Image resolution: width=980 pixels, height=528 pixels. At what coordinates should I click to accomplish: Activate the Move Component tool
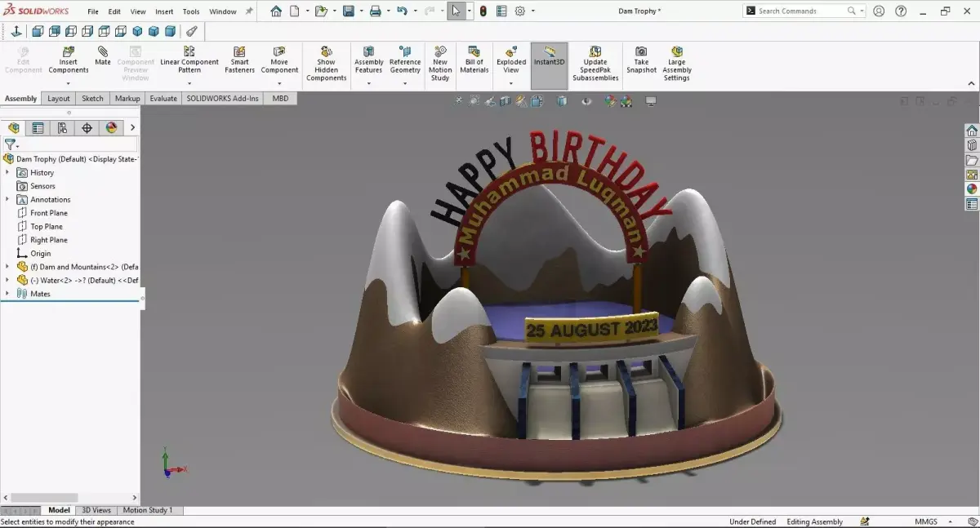tap(279, 60)
